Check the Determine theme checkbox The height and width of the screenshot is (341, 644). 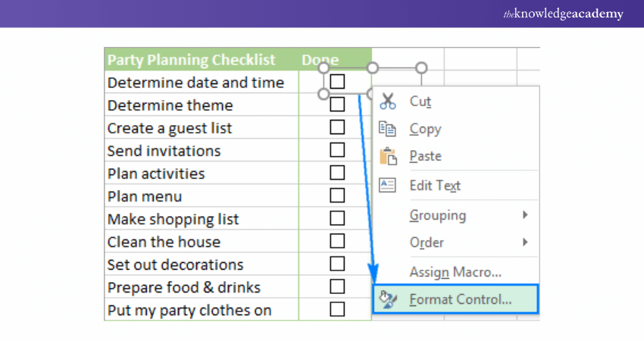(337, 105)
